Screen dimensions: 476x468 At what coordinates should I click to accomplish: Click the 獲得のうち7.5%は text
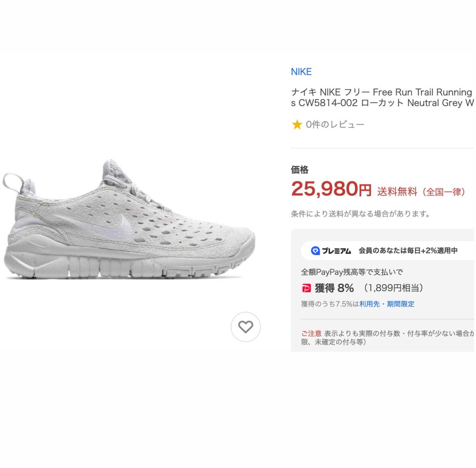click(x=330, y=304)
